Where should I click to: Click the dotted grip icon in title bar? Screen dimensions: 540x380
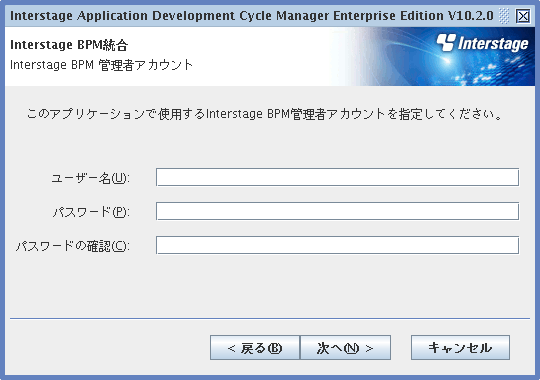click(x=504, y=16)
